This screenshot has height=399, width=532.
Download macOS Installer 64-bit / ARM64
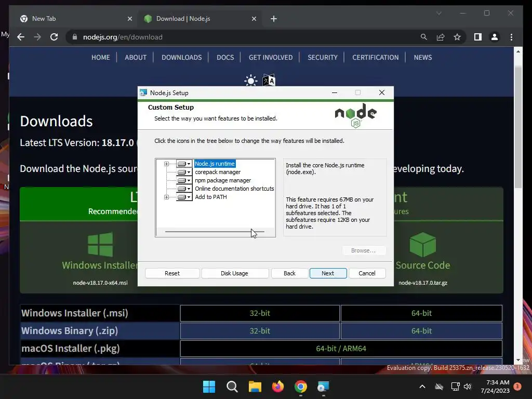tap(341, 349)
